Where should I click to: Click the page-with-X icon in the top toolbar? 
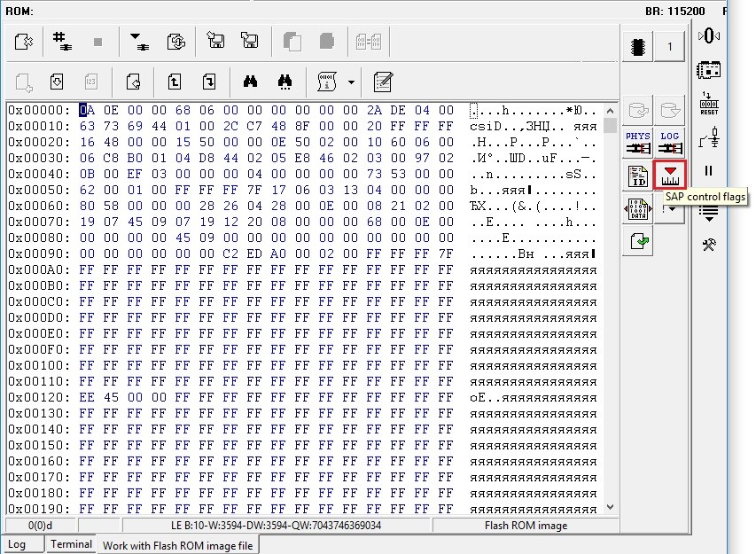point(23,42)
